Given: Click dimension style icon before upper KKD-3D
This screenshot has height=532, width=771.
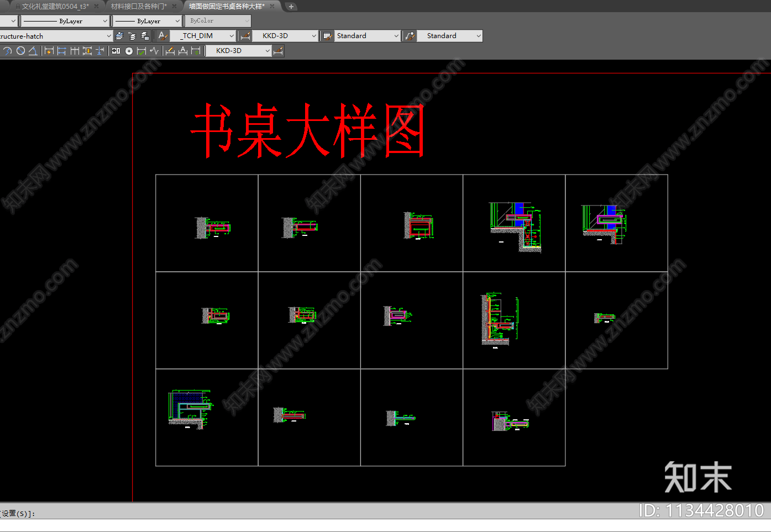Looking at the screenshot, I should pyautogui.click(x=245, y=36).
